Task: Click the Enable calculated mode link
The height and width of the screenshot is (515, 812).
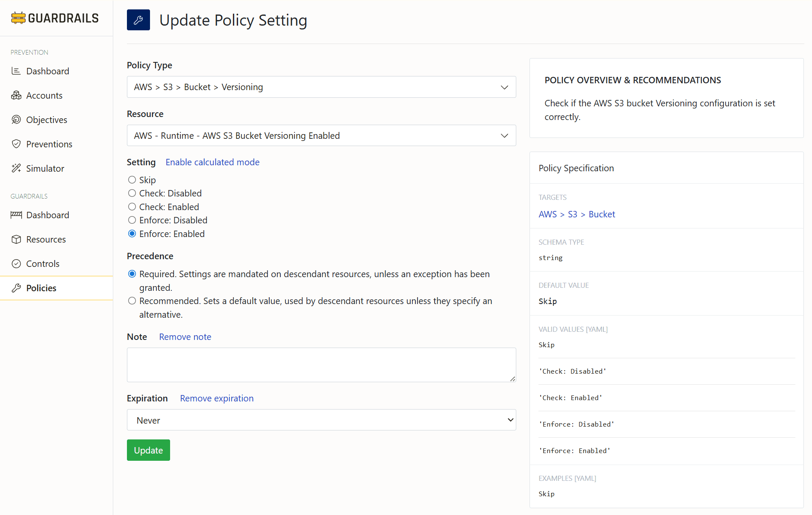Action: pos(212,162)
